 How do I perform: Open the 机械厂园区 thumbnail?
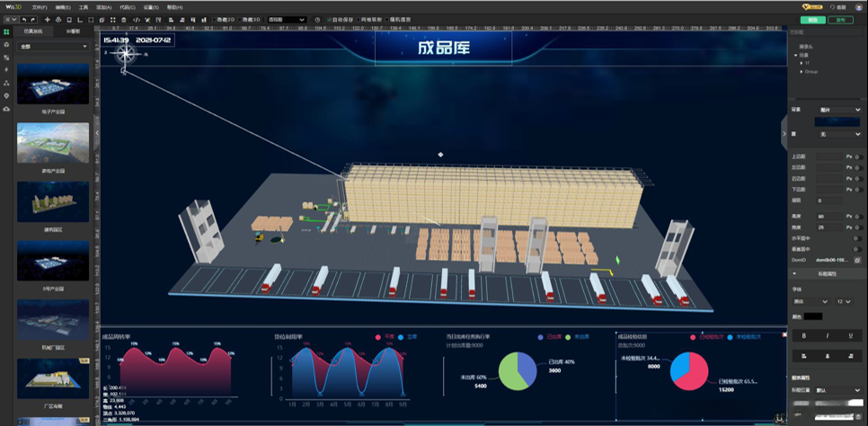[x=53, y=320]
